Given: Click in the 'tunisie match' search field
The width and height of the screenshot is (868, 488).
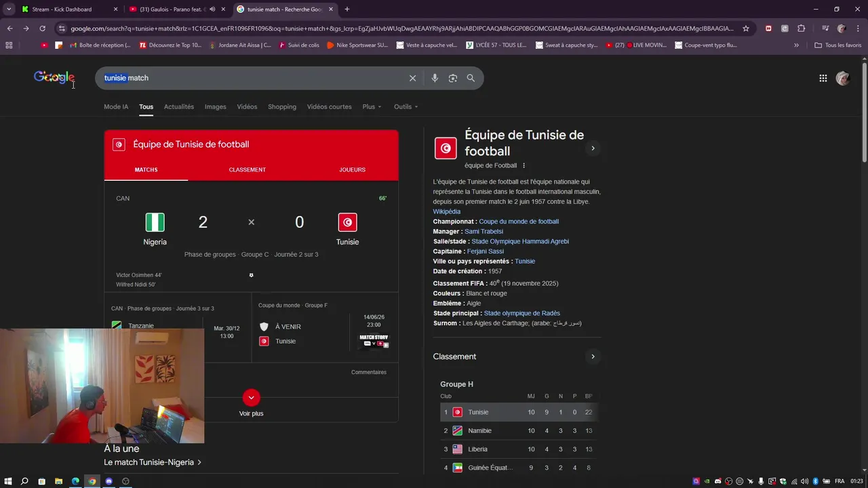Looking at the screenshot, I should pos(251,78).
